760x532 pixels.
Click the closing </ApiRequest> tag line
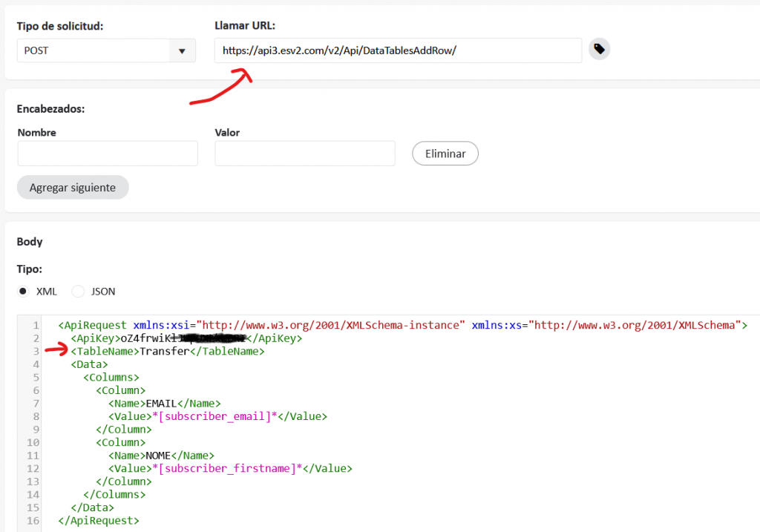coord(99,521)
